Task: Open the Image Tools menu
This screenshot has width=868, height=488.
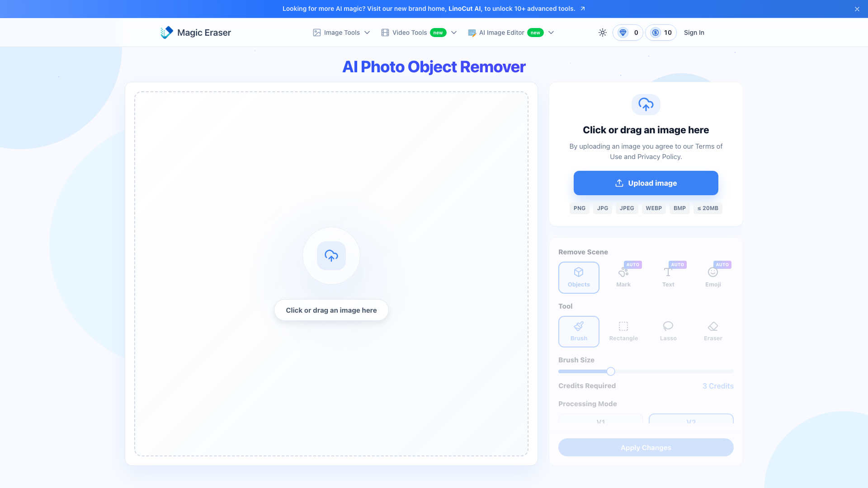Action: 341,33
